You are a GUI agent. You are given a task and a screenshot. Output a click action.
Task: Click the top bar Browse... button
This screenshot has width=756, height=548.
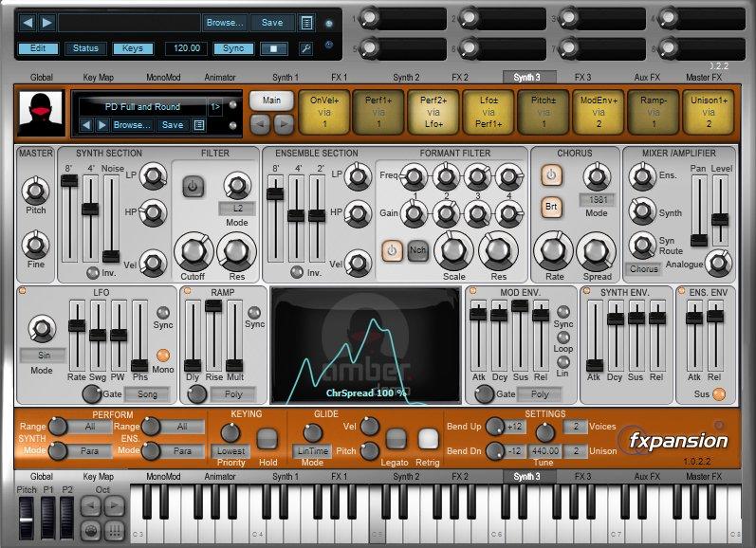pos(225,23)
